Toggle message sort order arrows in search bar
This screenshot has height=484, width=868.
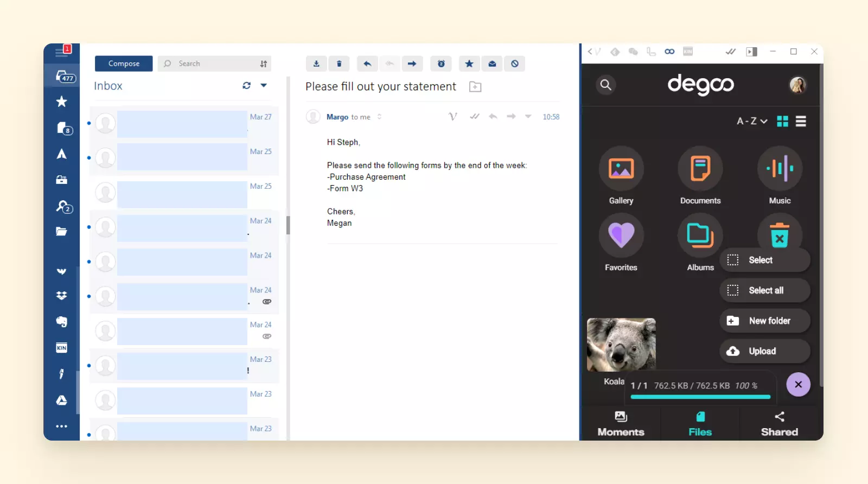click(x=264, y=64)
